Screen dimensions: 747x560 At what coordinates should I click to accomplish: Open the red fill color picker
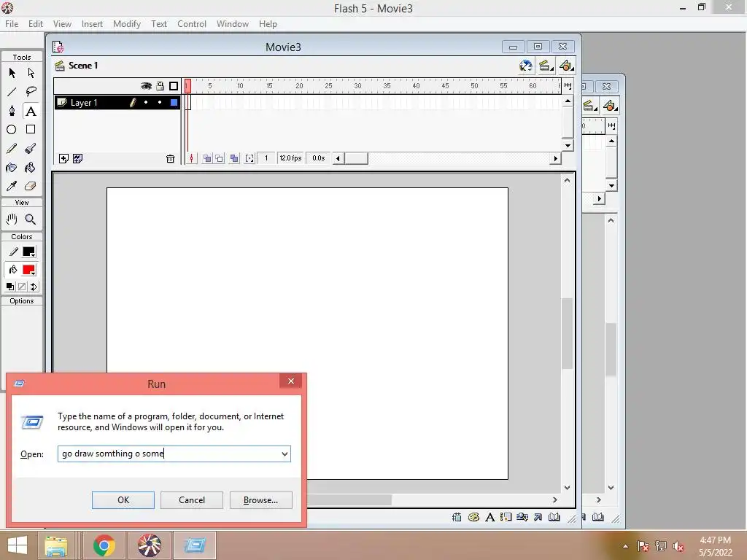pyautogui.click(x=29, y=270)
